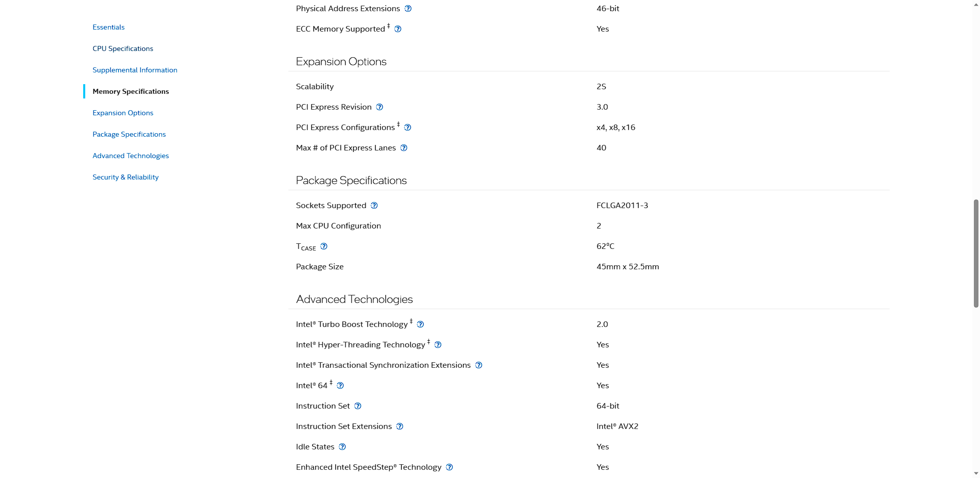Click help icon next to Physical Address Extensions
This screenshot has width=980, height=478.
coord(408,9)
